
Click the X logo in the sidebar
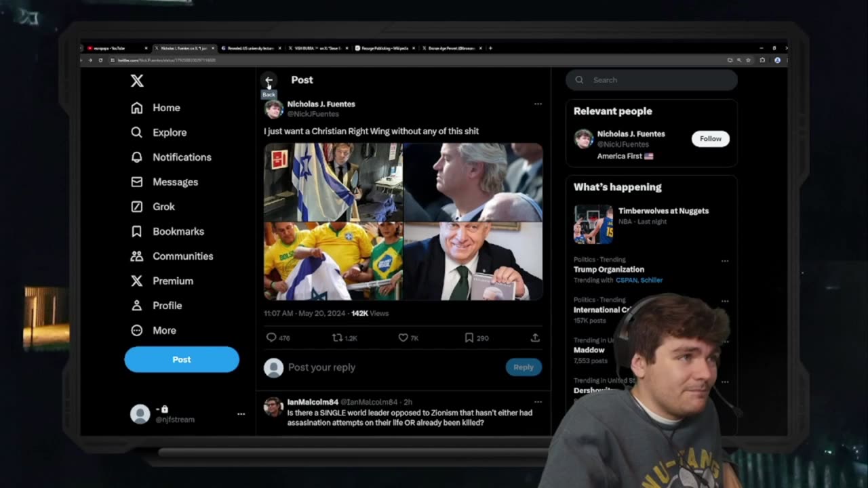coord(137,81)
